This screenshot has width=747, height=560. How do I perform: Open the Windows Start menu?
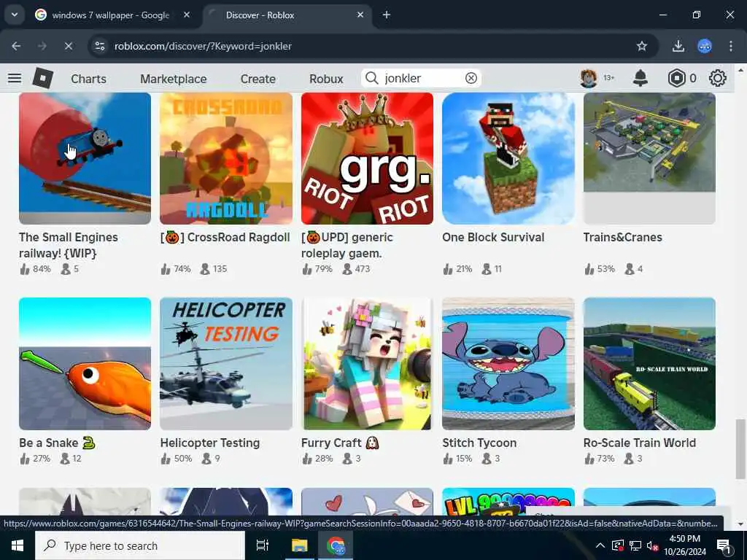tap(18, 545)
